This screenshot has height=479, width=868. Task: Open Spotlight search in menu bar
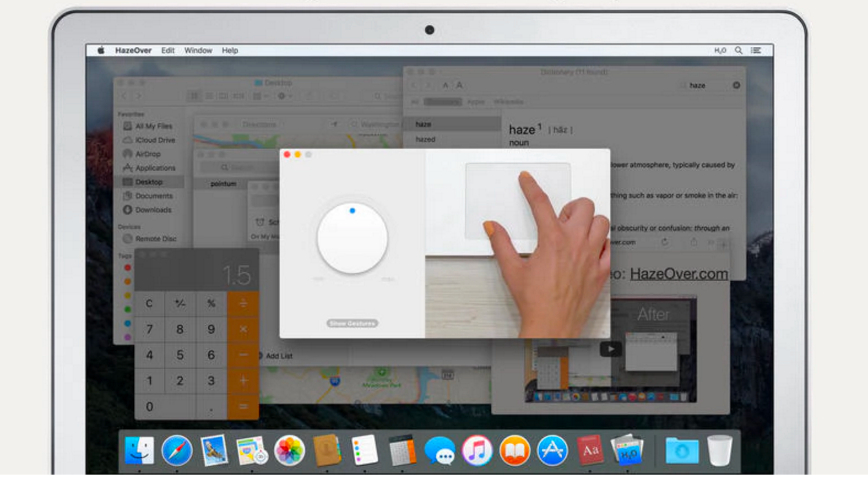pyautogui.click(x=739, y=50)
